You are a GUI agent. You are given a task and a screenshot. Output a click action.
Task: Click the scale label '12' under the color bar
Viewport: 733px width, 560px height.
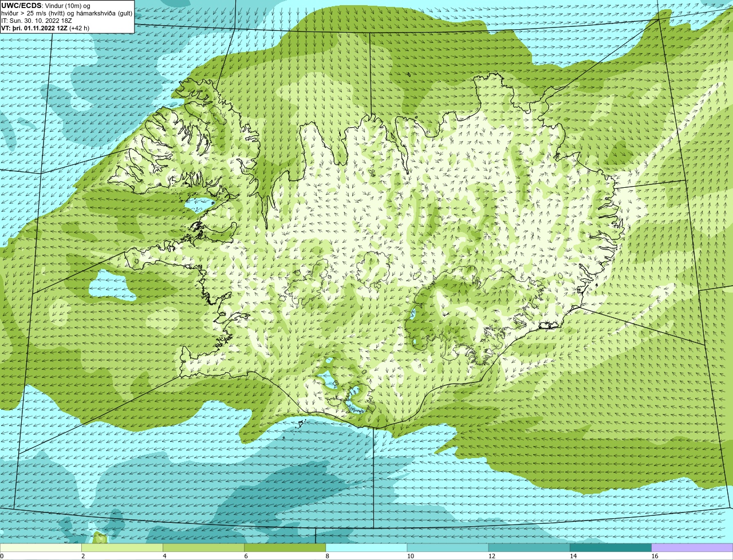click(491, 556)
